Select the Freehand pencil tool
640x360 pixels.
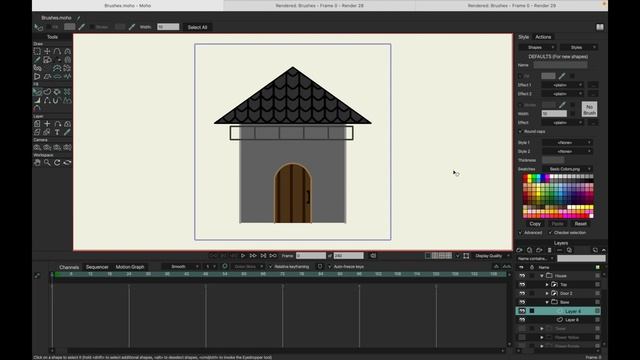coord(37,60)
